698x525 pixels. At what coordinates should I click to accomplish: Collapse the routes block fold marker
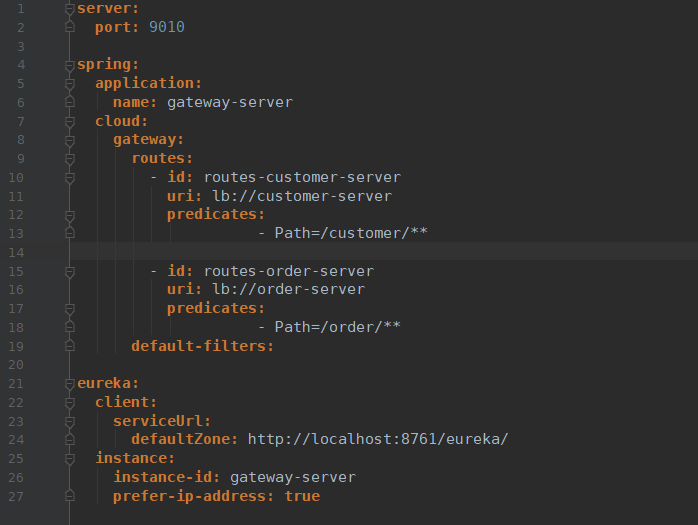point(69,159)
